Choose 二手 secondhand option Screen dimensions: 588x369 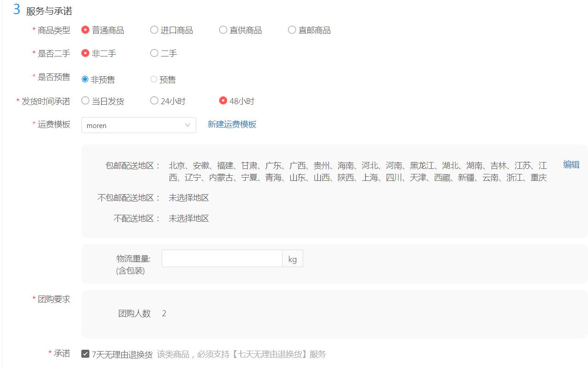[154, 53]
